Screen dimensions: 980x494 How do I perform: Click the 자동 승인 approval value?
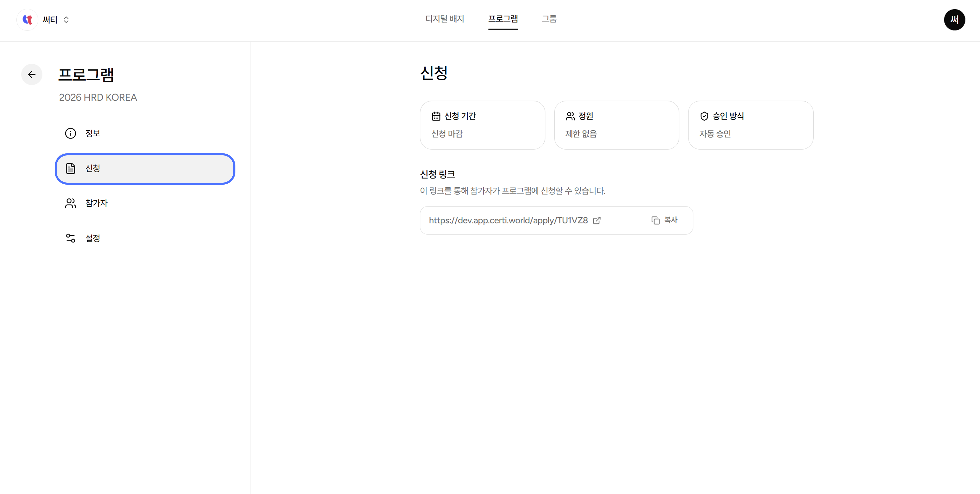pos(715,134)
